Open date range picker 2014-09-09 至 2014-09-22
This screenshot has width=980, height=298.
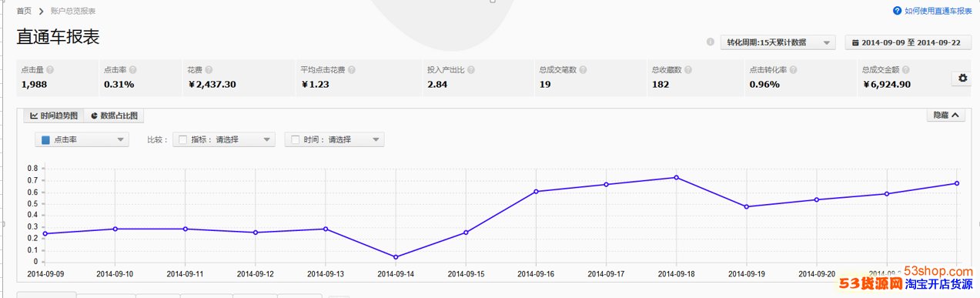pyautogui.click(x=908, y=42)
